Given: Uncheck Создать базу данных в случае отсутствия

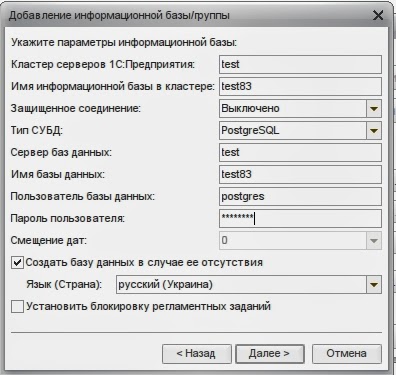Looking at the screenshot, I should coord(17,263).
